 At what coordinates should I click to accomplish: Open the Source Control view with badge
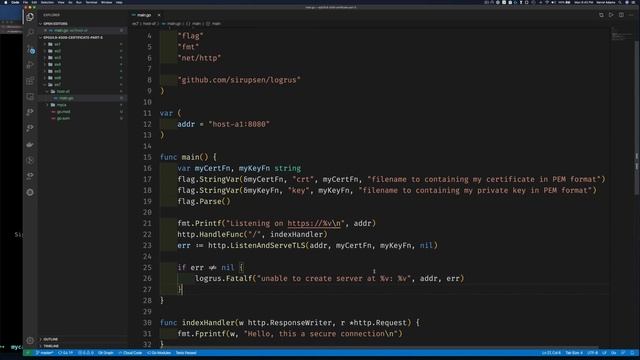(30, 49)
